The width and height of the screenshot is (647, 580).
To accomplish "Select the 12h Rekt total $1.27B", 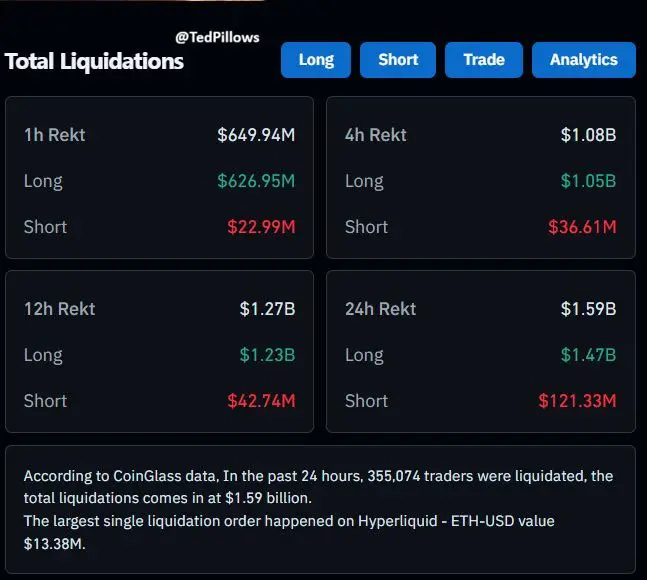I will 267,309.
